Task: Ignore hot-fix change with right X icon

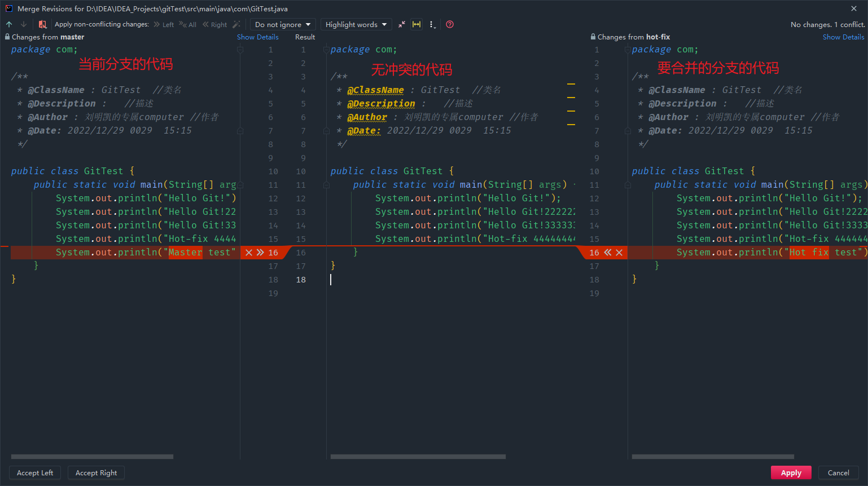Action: pyautogui.click(x=619, y=253)
